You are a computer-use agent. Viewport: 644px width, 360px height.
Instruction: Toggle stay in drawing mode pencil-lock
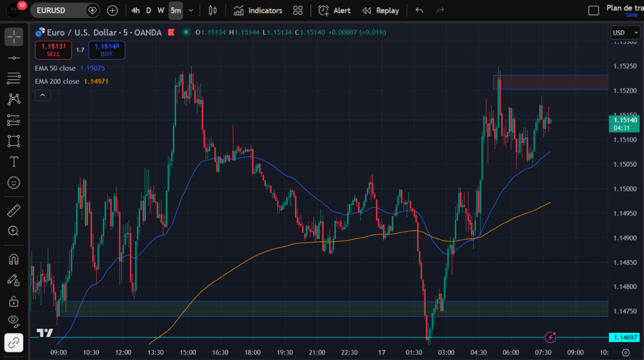(x=14, y=280)
